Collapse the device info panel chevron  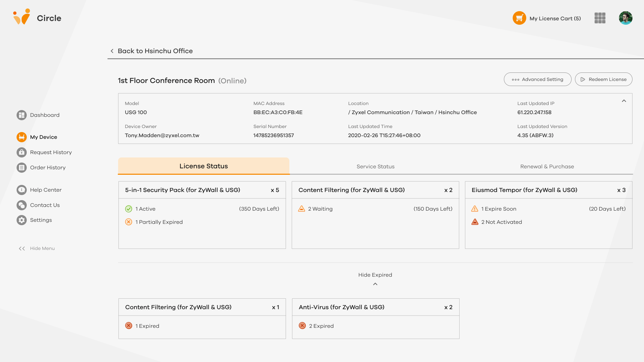tap(624, 101)
